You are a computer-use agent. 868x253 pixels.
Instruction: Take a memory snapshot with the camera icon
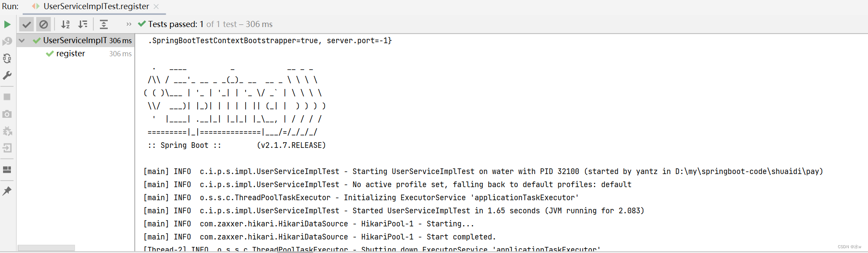(7, 115)
